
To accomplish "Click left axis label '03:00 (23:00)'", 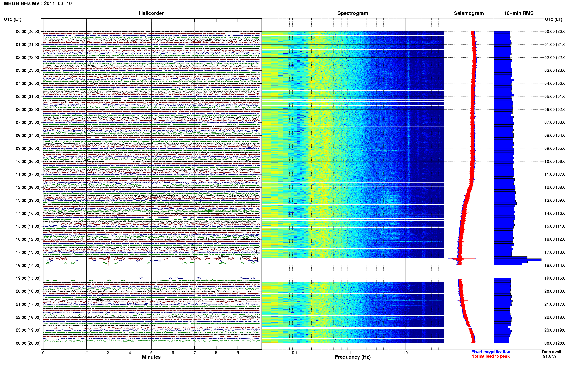I will (x=28, y=70).
